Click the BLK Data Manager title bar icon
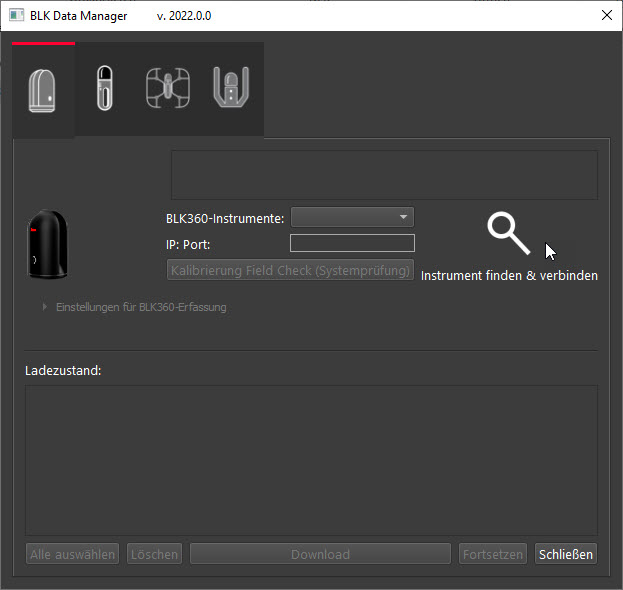The width and height of the screenshot is (623, 590). click(x=16, y=15)
